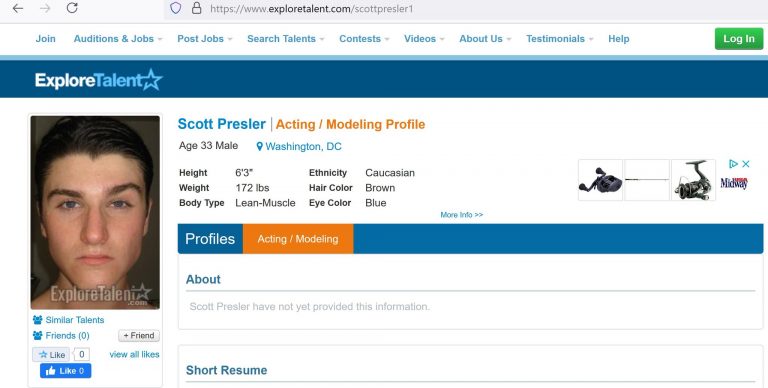
Task: Open the Help menu item
Action: [x=619, y=39]
